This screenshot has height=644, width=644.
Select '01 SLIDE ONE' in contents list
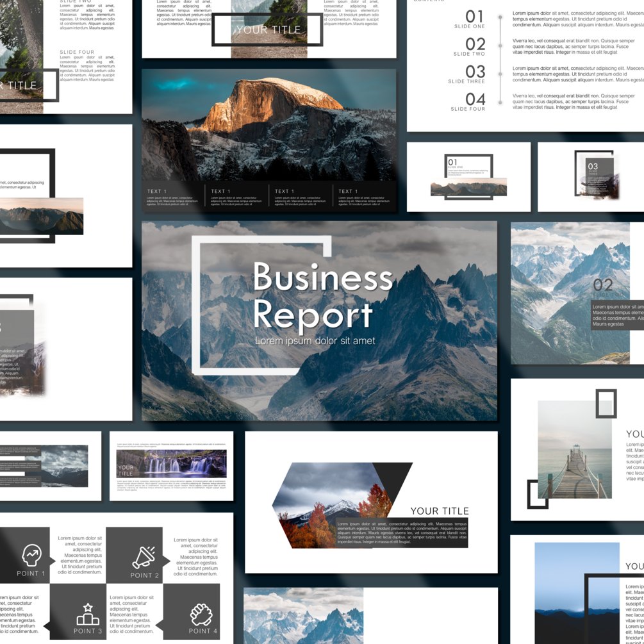pyautogui.click(x=470, y=19)
